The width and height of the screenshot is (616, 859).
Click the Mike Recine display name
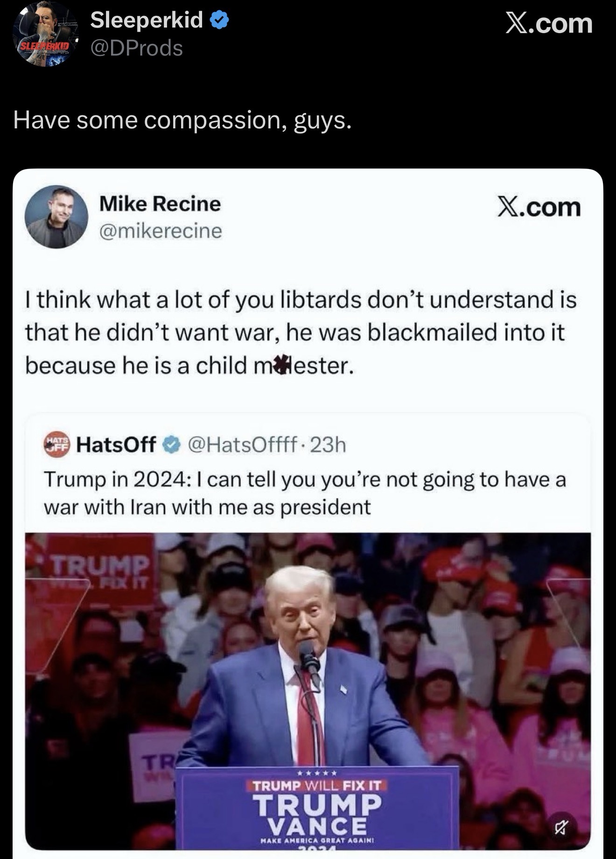click(160, 204)
